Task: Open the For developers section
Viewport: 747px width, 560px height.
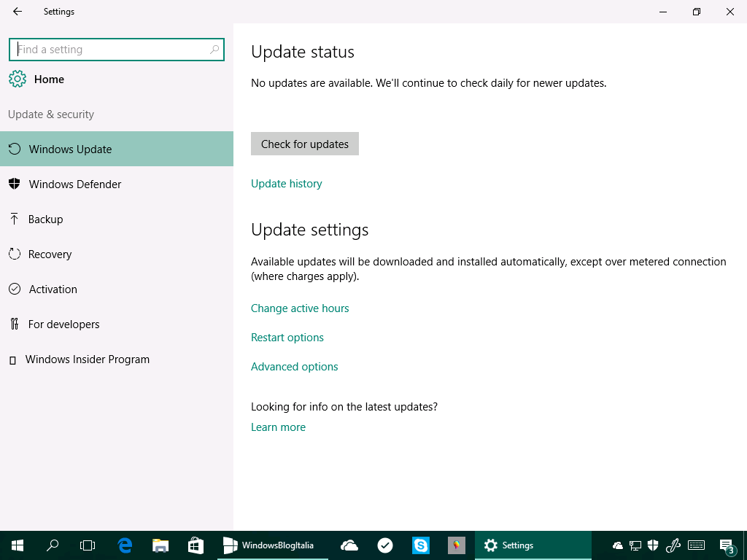Action: coord(117,324)
